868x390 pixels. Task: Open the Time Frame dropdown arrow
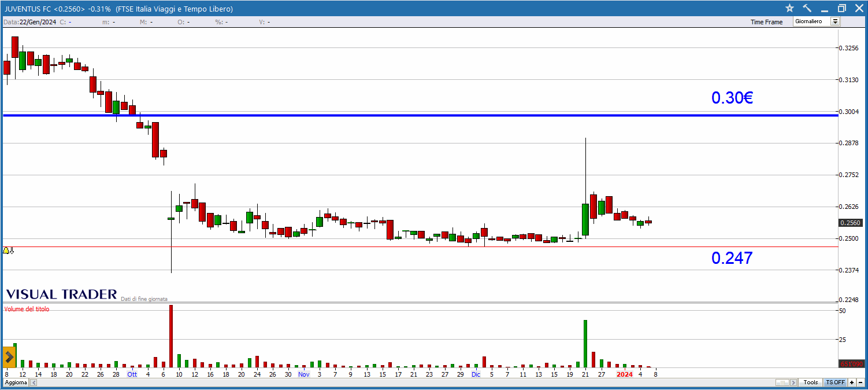tap(835, 21)
